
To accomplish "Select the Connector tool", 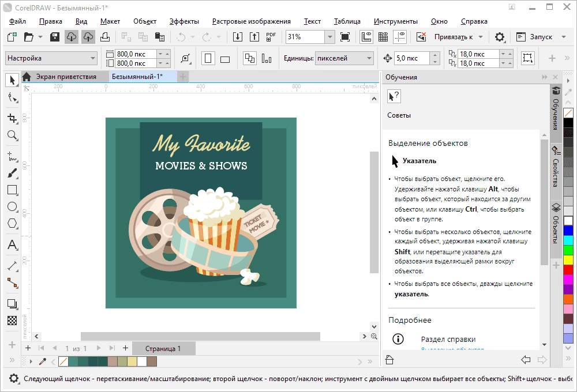I will coord(12,283).
